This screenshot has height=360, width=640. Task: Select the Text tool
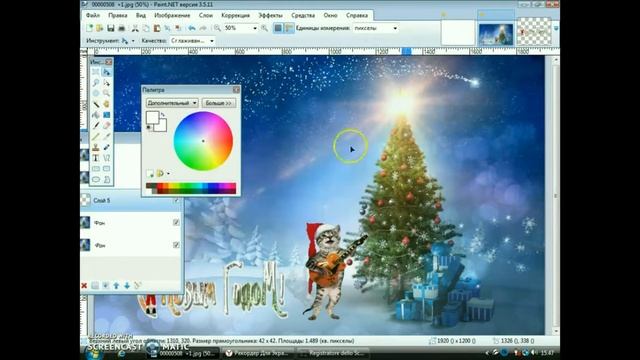(x=96, y=158)
